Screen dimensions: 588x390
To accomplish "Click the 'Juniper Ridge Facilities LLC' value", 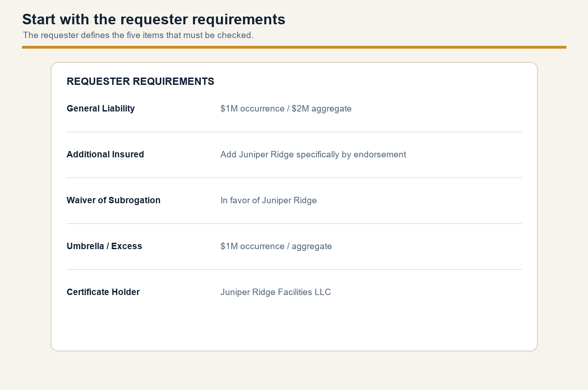I will (276, 292).
